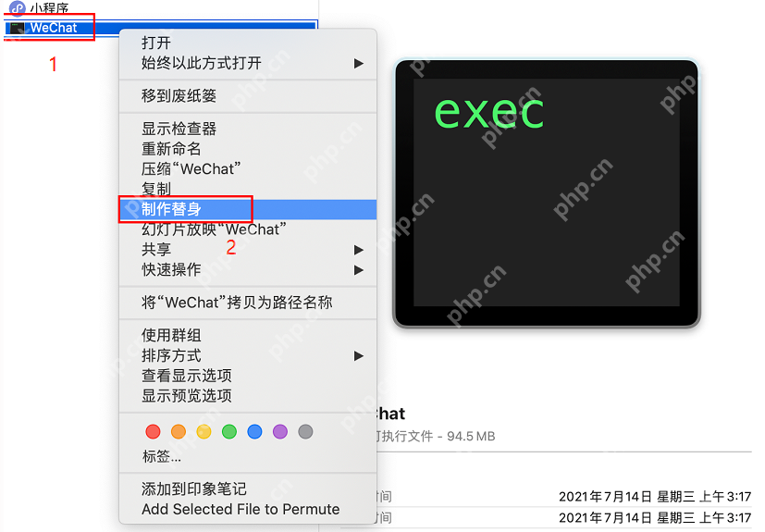Click the exec preview thumbnail
765x532 pixels.
547,193
